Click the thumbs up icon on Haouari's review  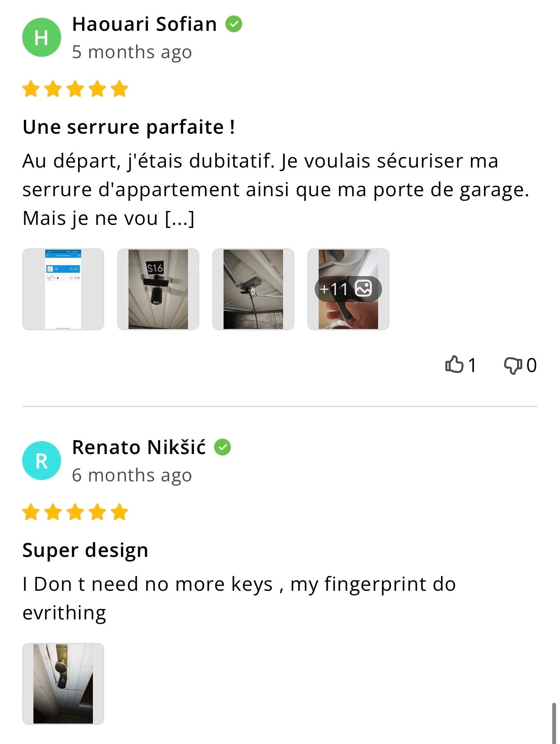[x=454, y=365]
